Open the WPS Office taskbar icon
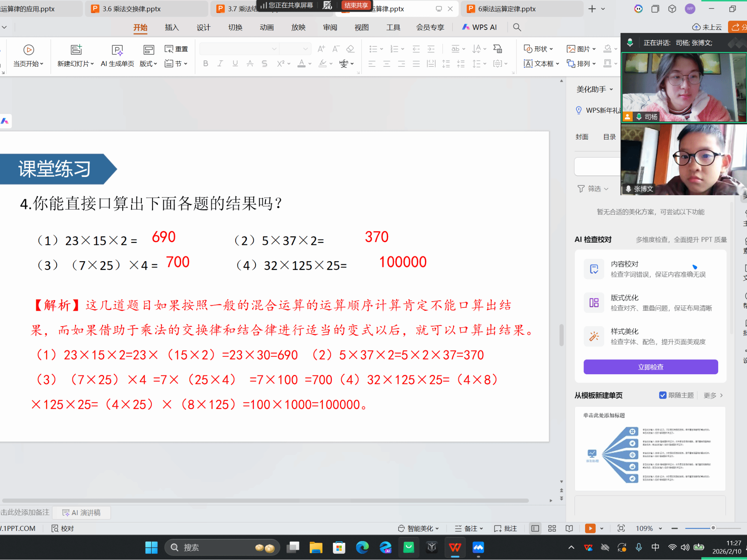Viewport: 747px width, 560px height. pos(455,547)
